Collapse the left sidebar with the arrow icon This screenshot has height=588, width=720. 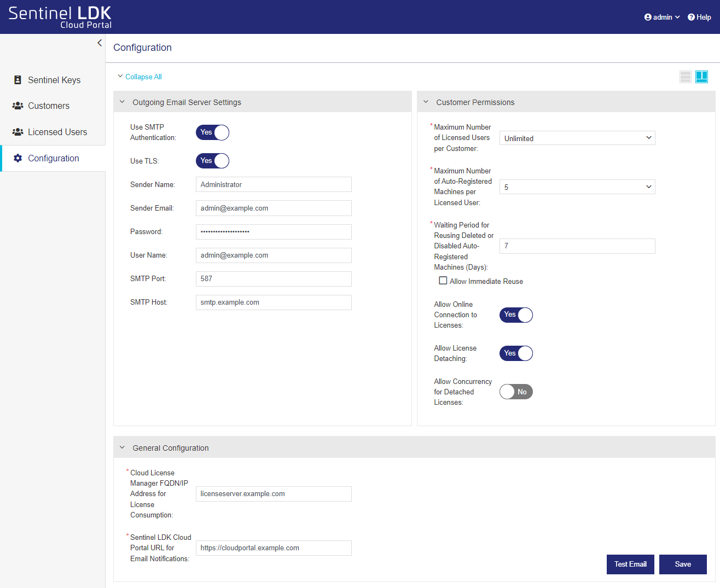tap(99, 43)
